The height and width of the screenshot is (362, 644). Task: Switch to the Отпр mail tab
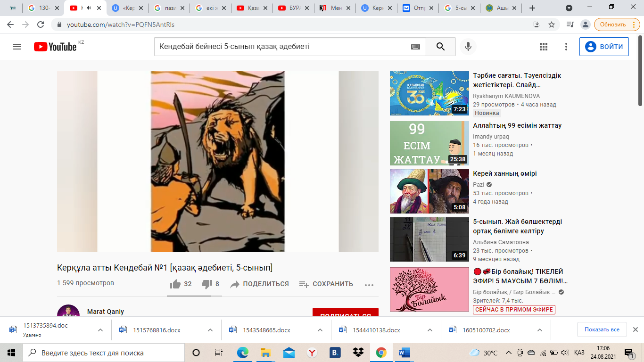[x=418, y=8]
